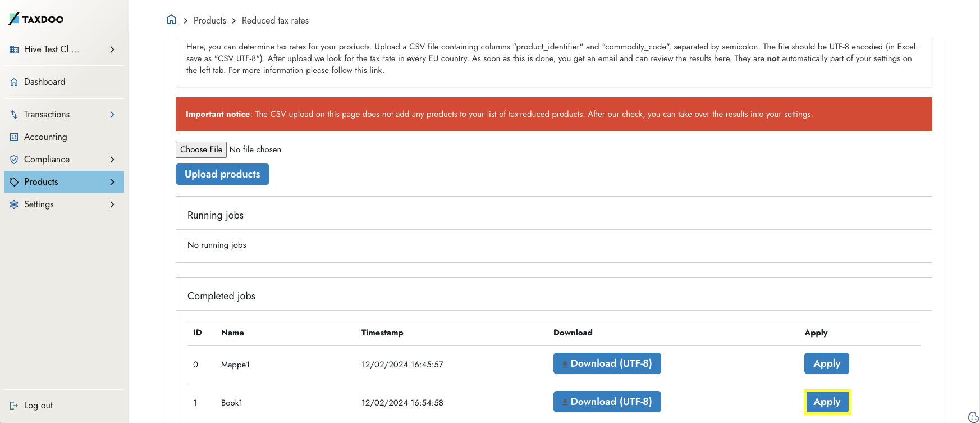Expand the Transactions submenu chevron

(x=112, y=115)
